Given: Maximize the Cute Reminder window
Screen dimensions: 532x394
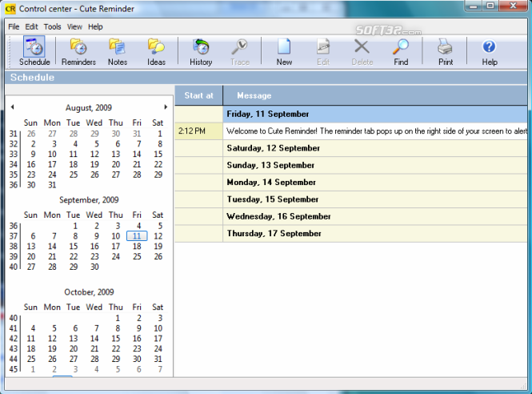Looking at the screenshot, I should [490, 6].
